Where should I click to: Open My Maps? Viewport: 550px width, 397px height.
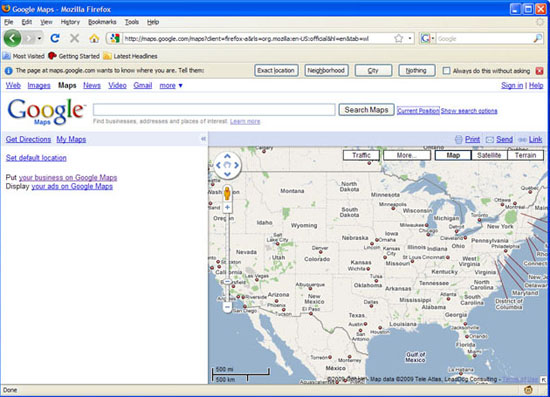click(71, 140)
